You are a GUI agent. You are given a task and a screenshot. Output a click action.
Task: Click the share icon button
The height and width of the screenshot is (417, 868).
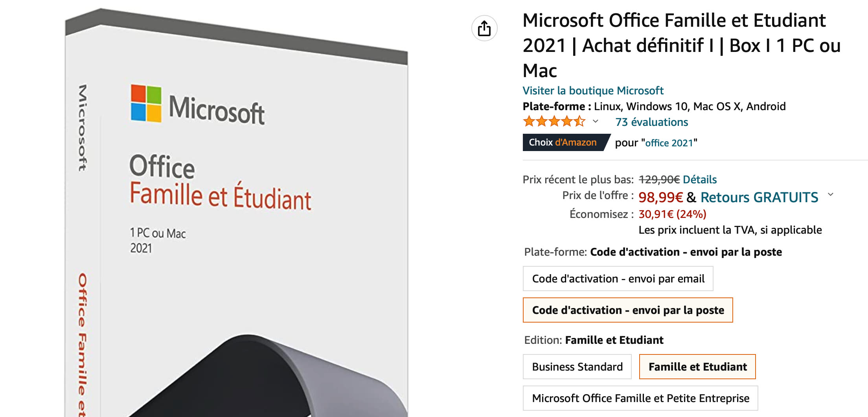[x=484, y=28]
